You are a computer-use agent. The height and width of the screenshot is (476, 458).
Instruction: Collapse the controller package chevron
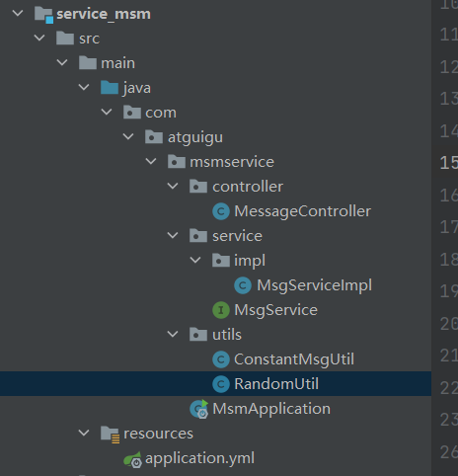pyautogui.click(x=173, y=187)
